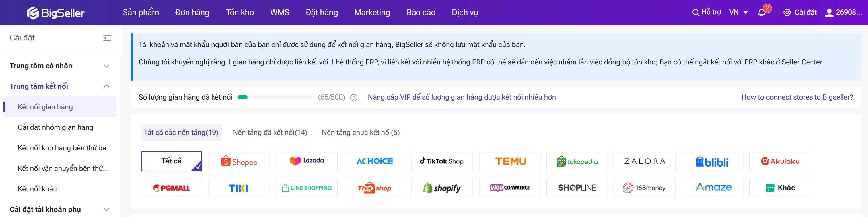Open the Đơn hàng menu
The height and width of the screenshot is (217, 868).
tap(192, 13)
